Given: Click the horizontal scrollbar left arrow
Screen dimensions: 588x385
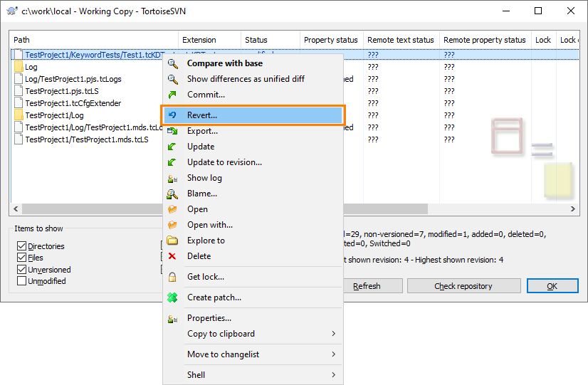Looking at the screenshot, I should click(x=16, y=209).
